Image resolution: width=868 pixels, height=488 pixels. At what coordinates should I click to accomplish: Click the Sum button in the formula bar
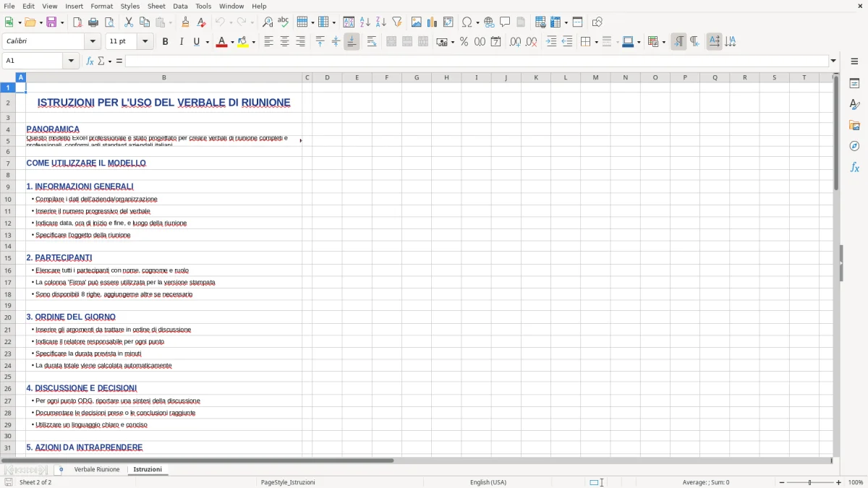click(x=101, y=61)
